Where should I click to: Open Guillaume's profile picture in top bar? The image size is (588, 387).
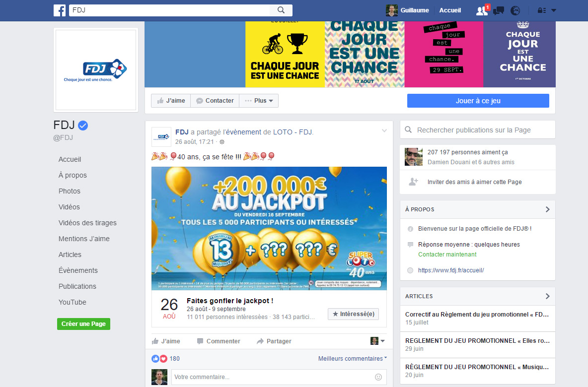392,10
